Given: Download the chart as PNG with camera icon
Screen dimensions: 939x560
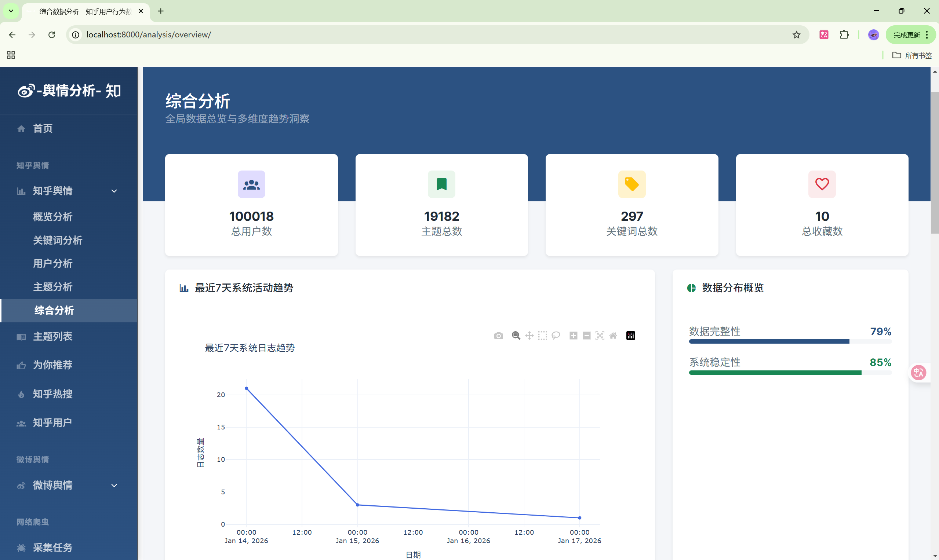Looking at the screenshot, I should pyautogui.click(x=498, y=336).
